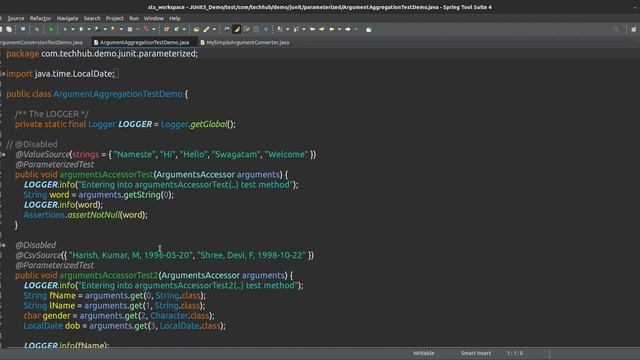Viewport: 640px width, 360px height.
Task: Create a New Java Package icon
Action: (x=166, y=29)
